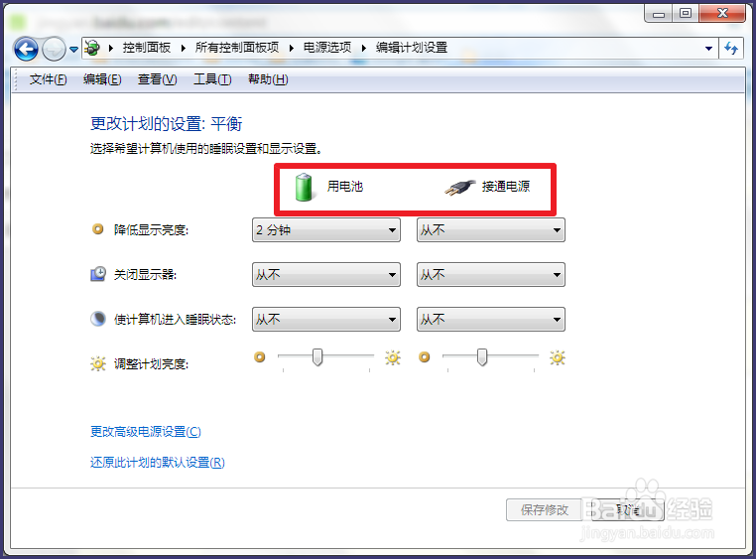The height and width of the screenshot is (559, 756).
Task: Expand the address bar history dropdown arrow
Action: [x=708, y=49]
